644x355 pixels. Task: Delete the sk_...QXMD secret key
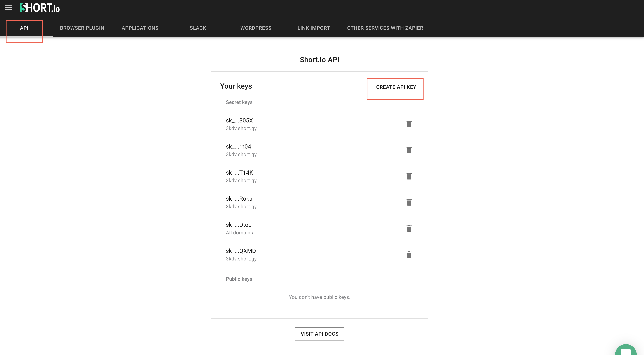pyautogui.click(x=409, y=254)
